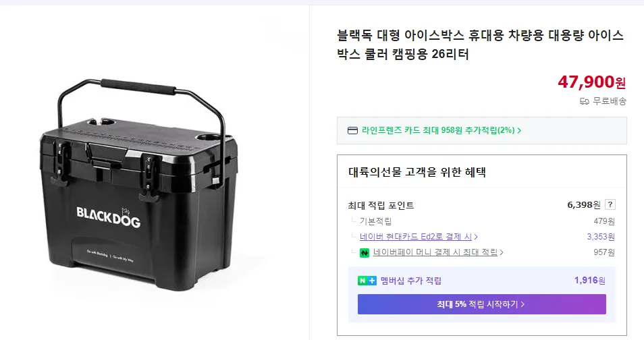
Task: Open the 라인프렌즈 카드 추가적립 banner link
Action: [x=440, y=130]
